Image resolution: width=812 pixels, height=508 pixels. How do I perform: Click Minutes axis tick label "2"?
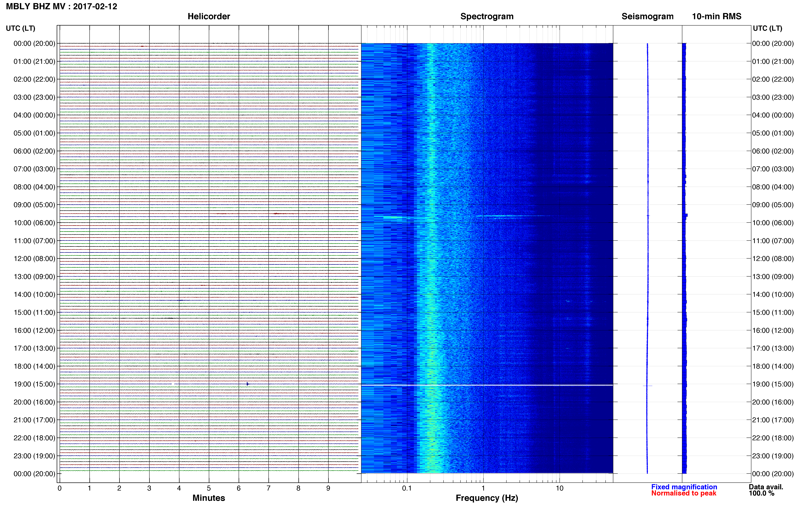tap(119, 488)
